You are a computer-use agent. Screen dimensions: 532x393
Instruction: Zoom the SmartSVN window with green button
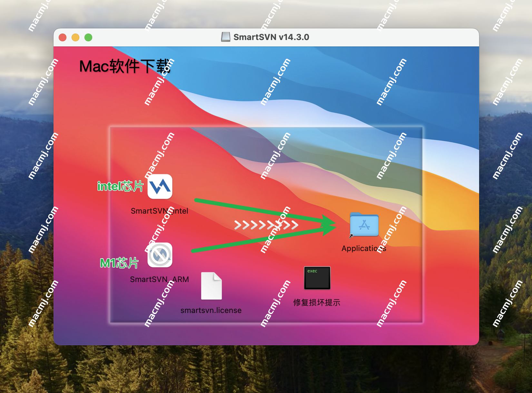(x=88, y=37)
